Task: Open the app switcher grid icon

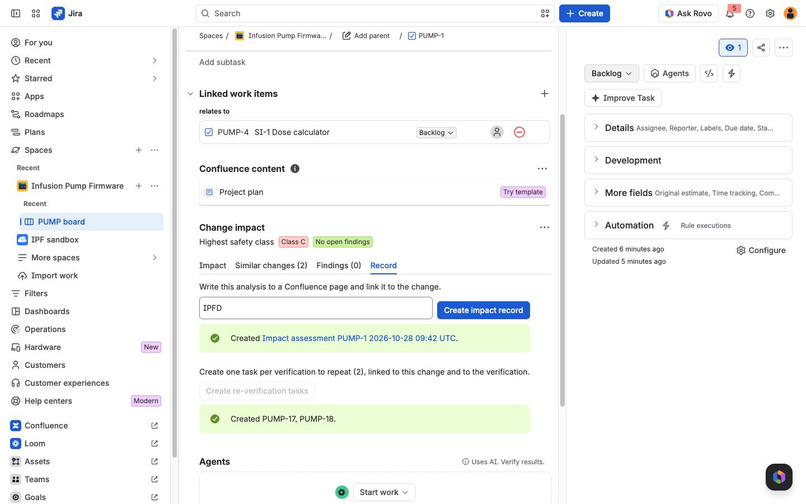Action: coord(35,13)
